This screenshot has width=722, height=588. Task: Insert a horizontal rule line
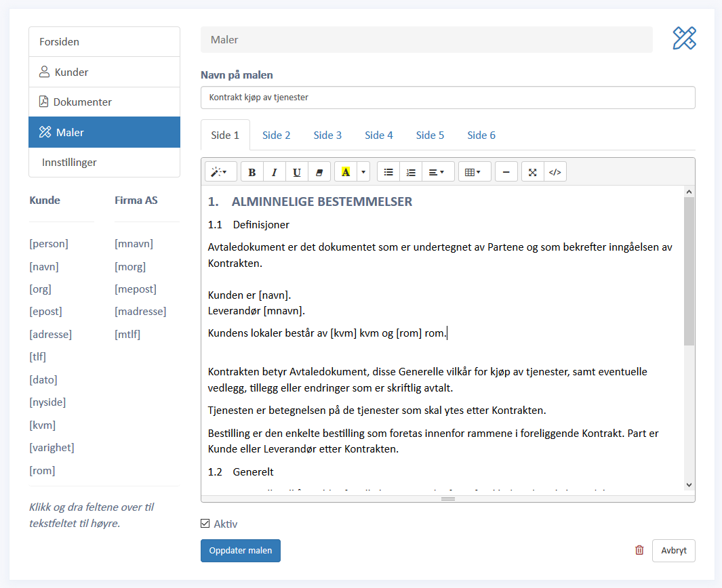click(506, 172)
